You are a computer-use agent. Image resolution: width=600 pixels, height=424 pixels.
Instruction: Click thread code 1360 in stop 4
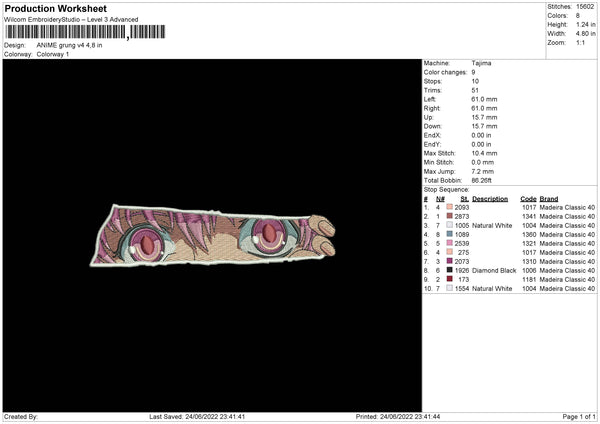coord(529,235)
